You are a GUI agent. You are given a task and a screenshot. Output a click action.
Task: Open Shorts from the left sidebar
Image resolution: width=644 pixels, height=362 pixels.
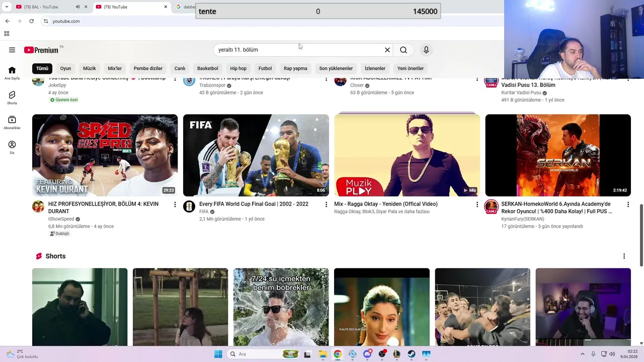(x=12, y=98)
